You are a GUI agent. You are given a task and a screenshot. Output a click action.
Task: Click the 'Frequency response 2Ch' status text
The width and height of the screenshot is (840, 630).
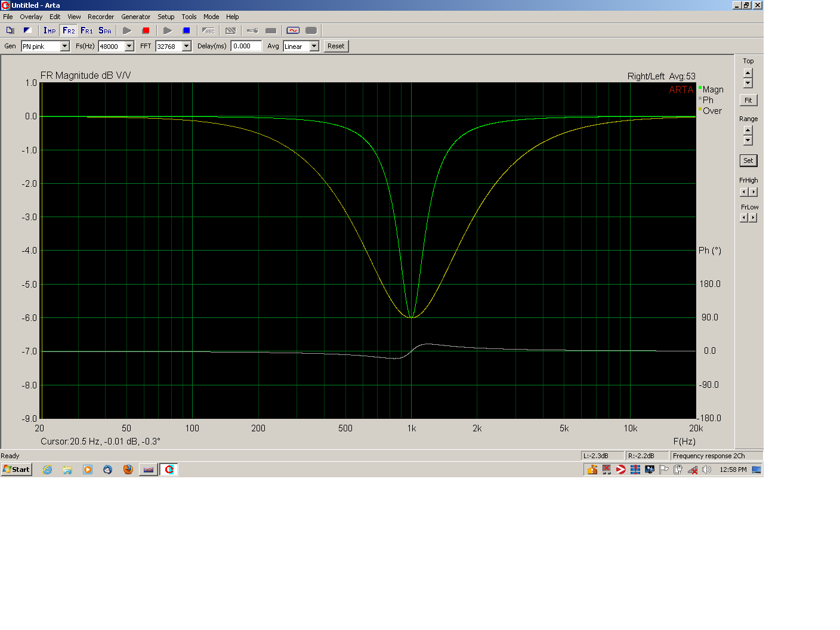[709, 456]
